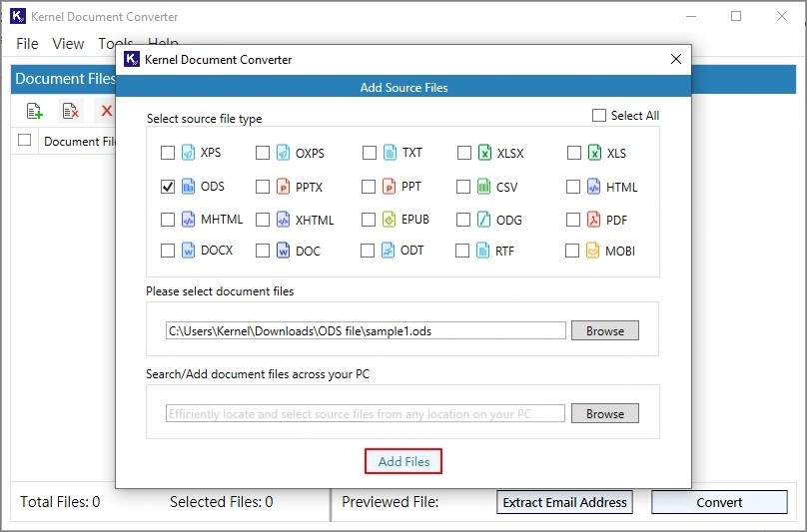Click the XLSX spreadsheet icon
The image size is (807, 532).
tap(484, 153)
